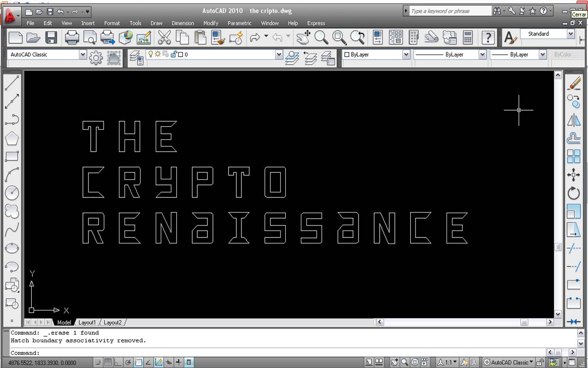
Task: Click the annotation scale 1:1 button
Action: pos(447,362)
